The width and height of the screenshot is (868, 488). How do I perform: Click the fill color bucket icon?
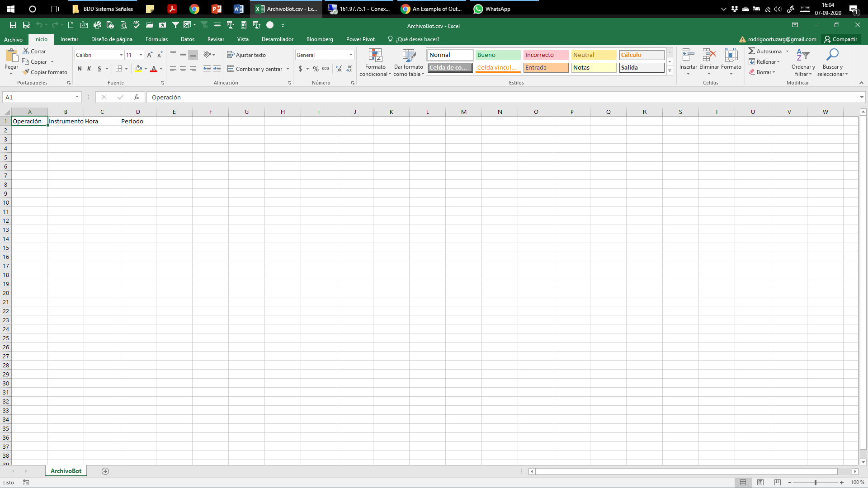tap(138, 69)
